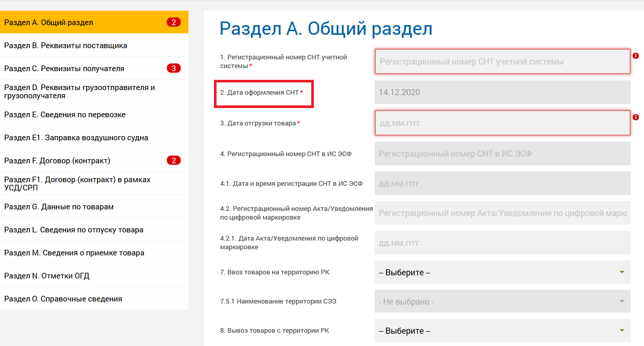The image size is (644, 346).
Task: Click label 4. Регистрационный номер СНТ в ИС ЭСФ
Action: pyautogui.click(x=286, y=154)
